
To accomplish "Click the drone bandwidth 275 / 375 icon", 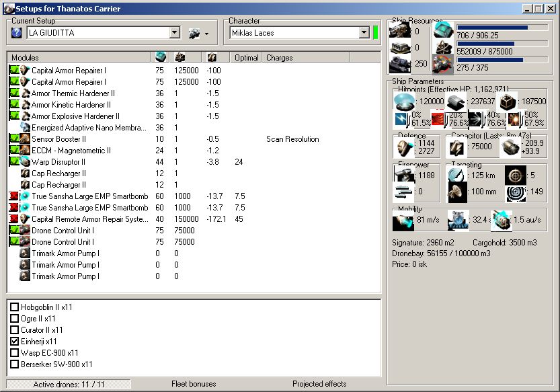I will click(x=443, y=64).
